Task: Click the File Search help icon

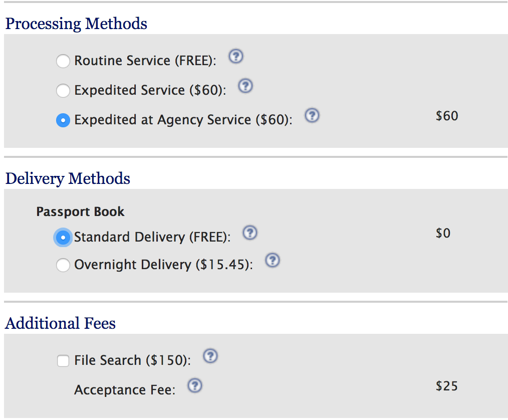Action: tap(210, 356)
